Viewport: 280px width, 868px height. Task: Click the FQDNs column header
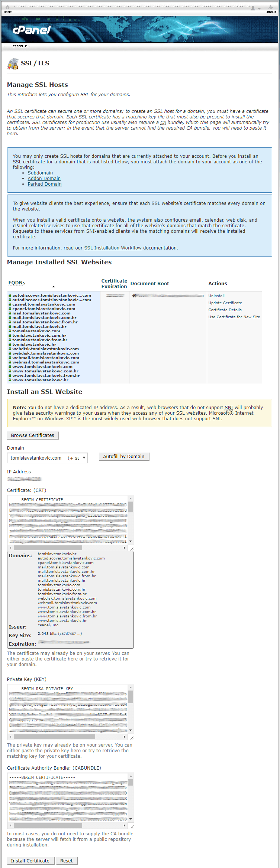point(17,283)
